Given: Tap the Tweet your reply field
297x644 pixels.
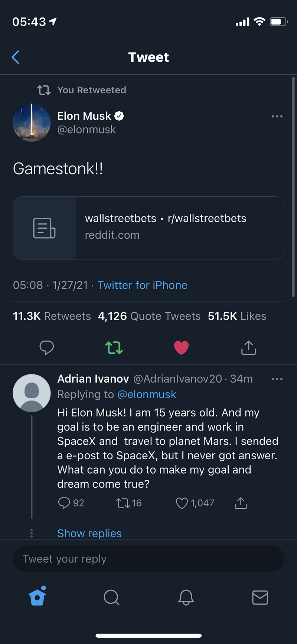Looking at the screenshot, I should [x=148, y=559].
